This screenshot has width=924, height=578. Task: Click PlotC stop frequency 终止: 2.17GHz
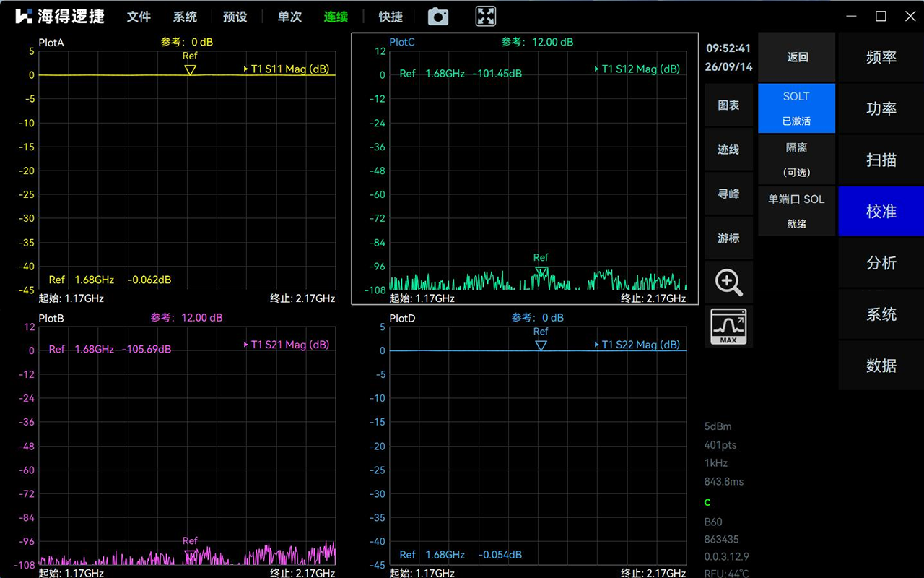click(653, 298)
